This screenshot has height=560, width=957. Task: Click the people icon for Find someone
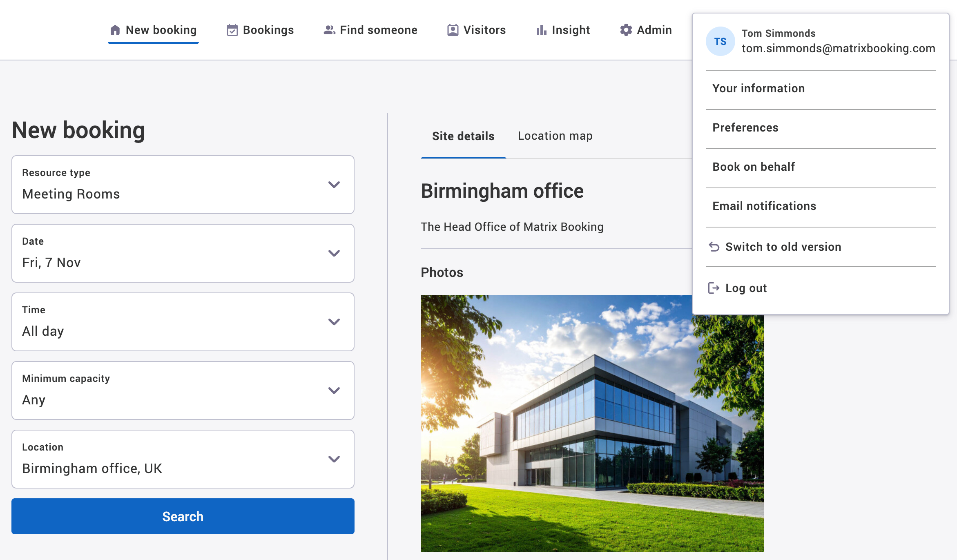329,30
